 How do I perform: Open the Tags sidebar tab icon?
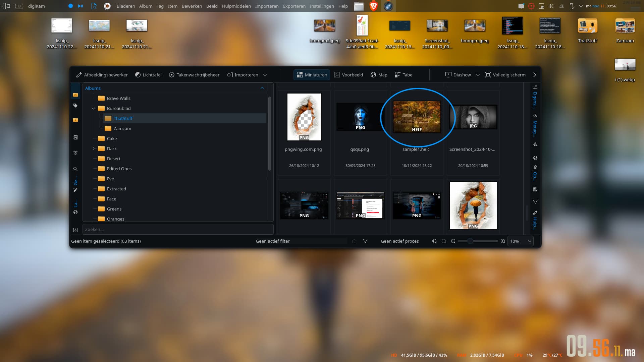pos(75,106)
